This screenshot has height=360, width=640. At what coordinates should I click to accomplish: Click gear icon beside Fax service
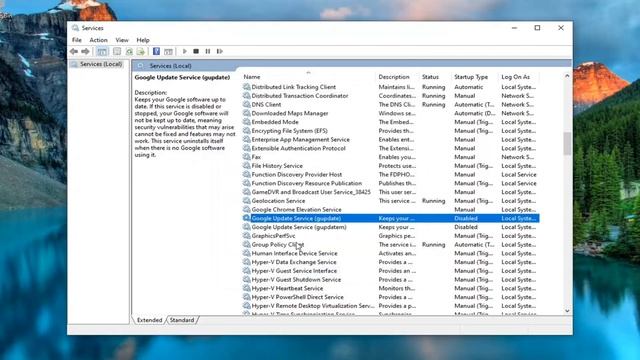pyautogui.click(x=247, y=157)
